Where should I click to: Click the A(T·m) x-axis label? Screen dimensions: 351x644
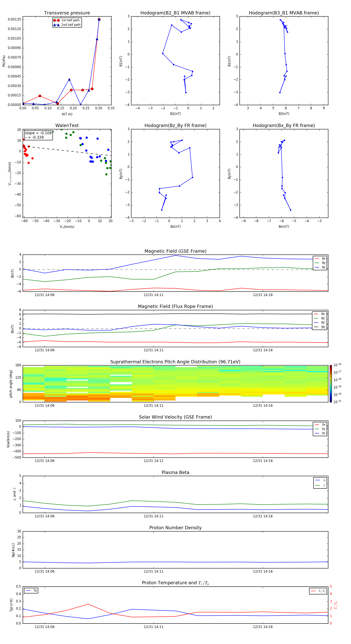pos(67,114)
